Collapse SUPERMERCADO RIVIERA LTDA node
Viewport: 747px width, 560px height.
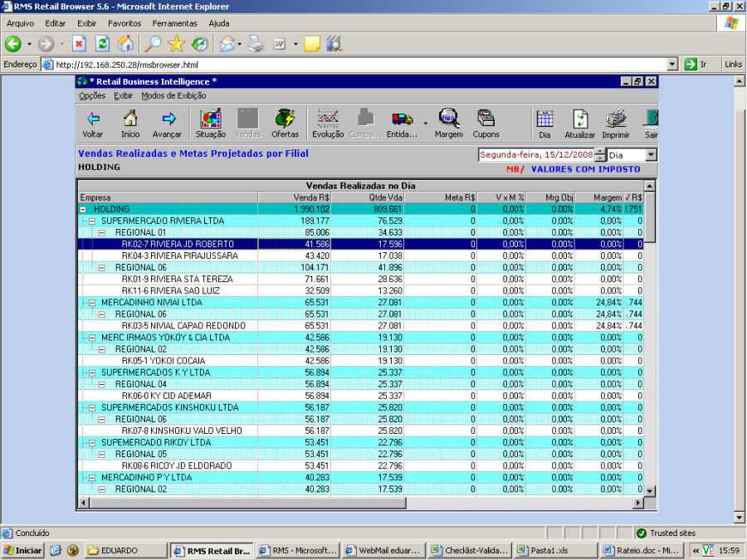(91, 222)
